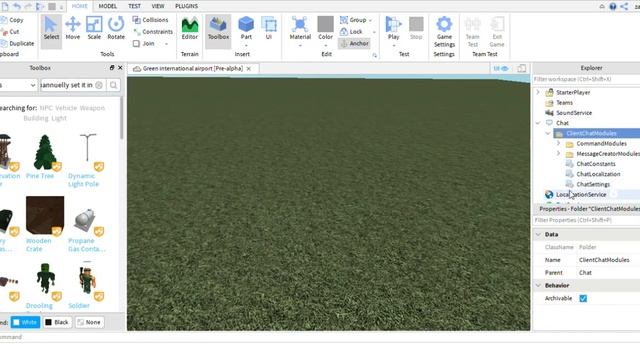
Task: Click the Play test button
Action: [393, 29]
